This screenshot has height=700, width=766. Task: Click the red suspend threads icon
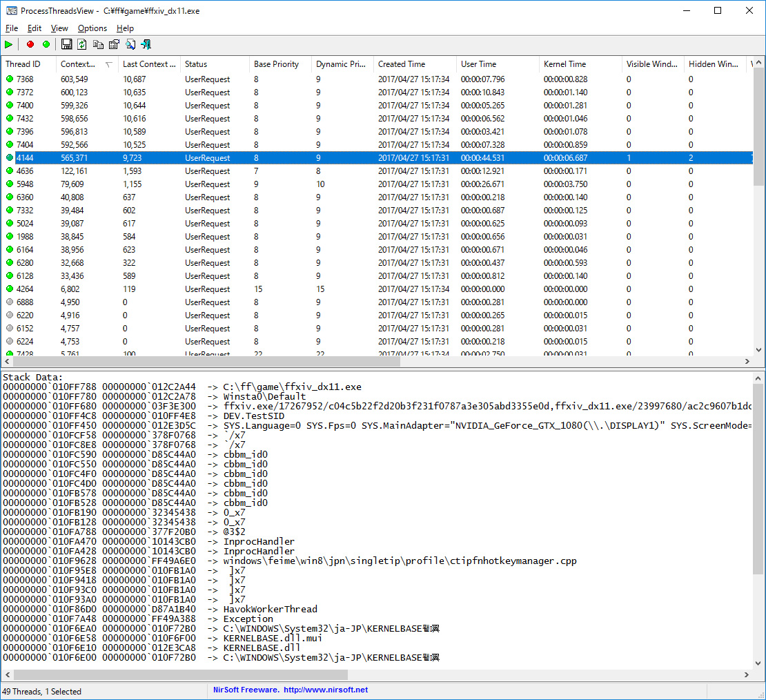[x=30, y=44]
